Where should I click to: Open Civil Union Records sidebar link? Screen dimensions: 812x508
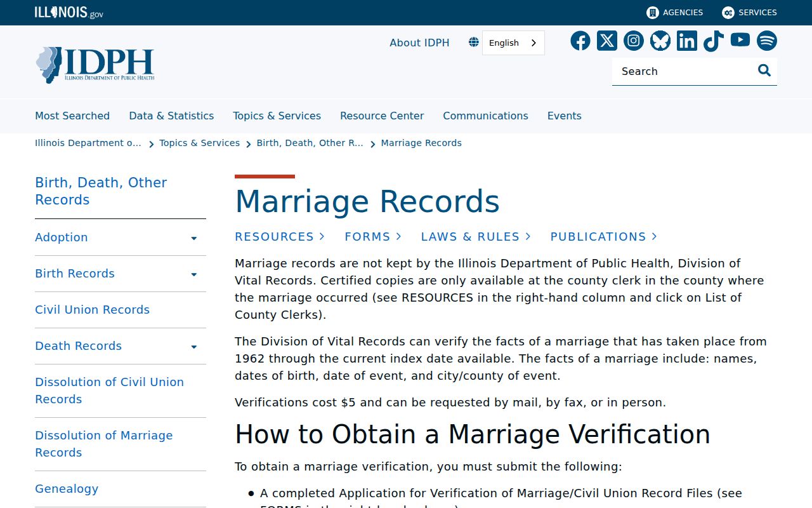coord(93,310)
